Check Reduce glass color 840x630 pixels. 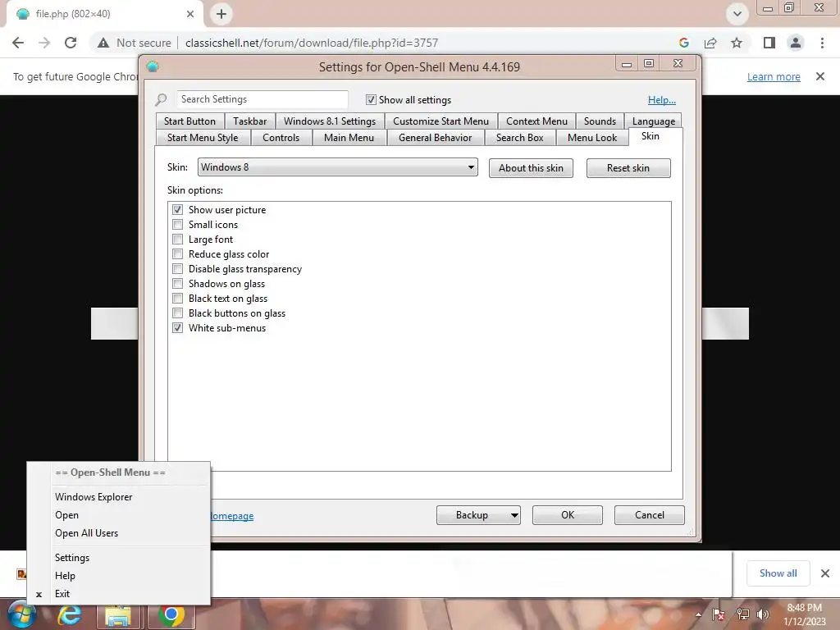pyautogui.click(x=177, y=254)
